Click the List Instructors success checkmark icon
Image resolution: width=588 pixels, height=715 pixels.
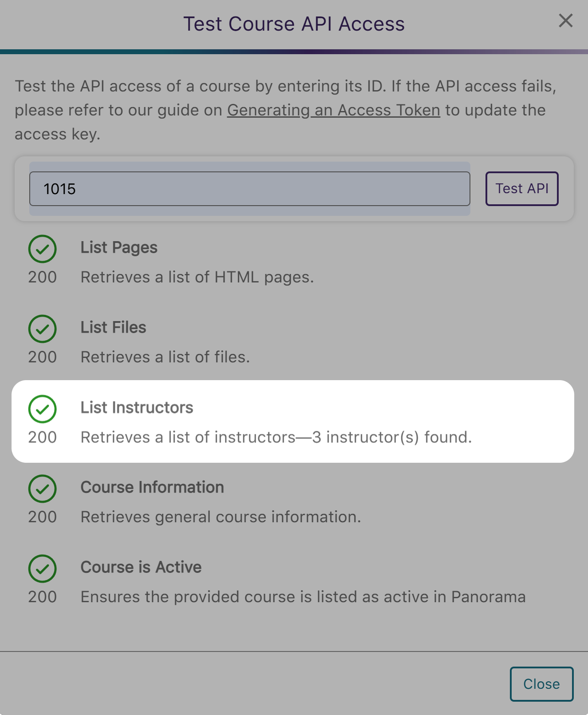[x=42, y=409]
